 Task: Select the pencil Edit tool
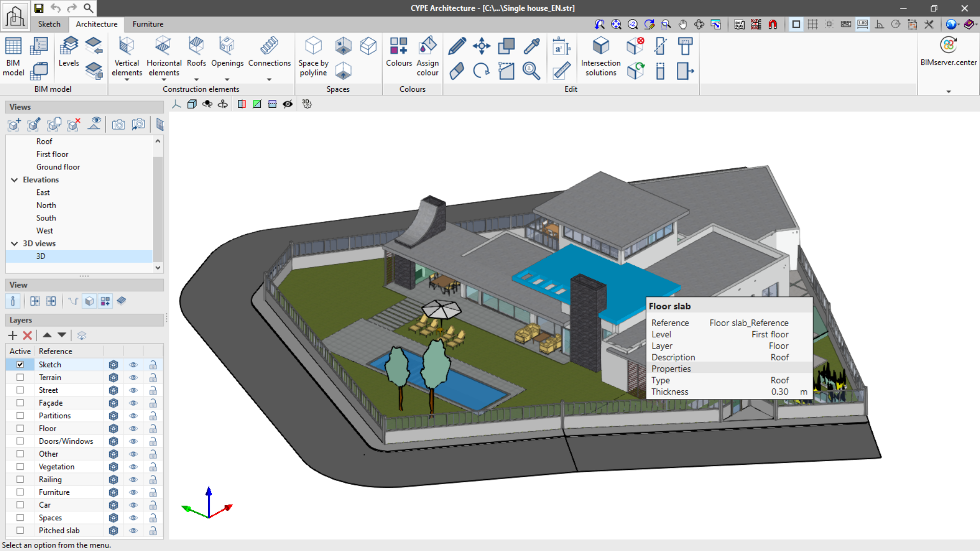click(x=457, y=46)
